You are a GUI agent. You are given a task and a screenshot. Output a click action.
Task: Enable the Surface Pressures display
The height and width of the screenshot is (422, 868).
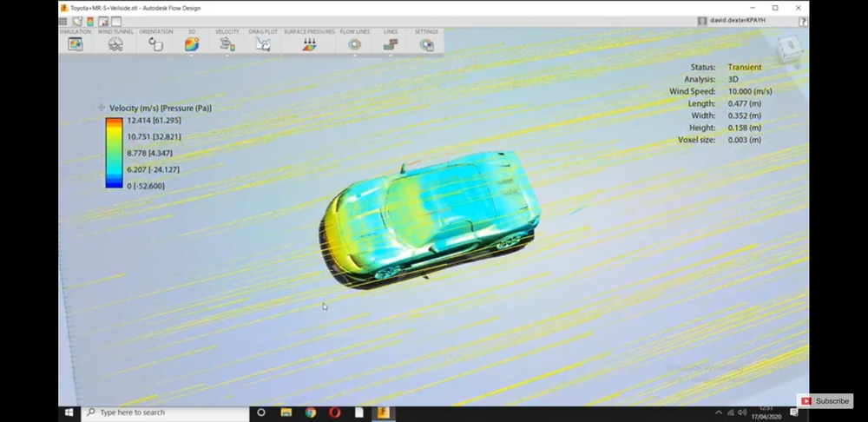coord(309,45)
